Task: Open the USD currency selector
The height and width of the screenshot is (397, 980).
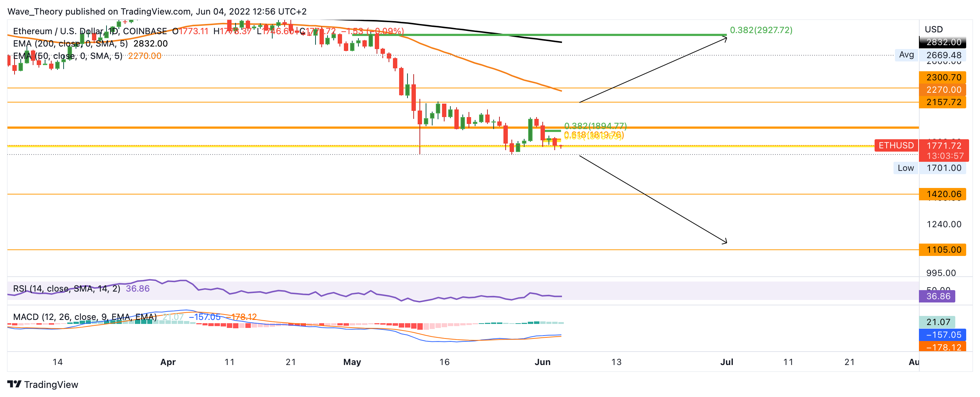Action: 933,29
